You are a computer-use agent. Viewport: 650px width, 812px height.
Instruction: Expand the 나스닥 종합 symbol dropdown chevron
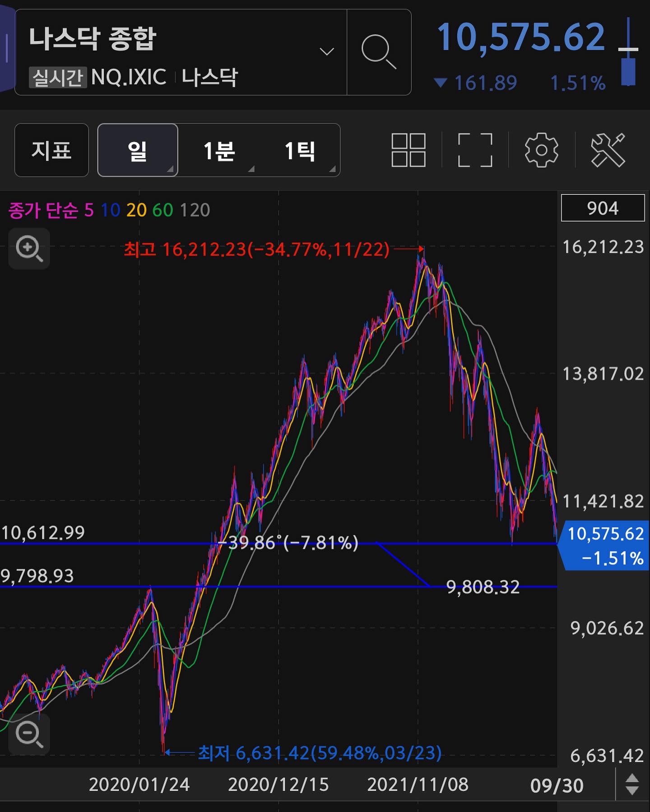coord(327,51)
